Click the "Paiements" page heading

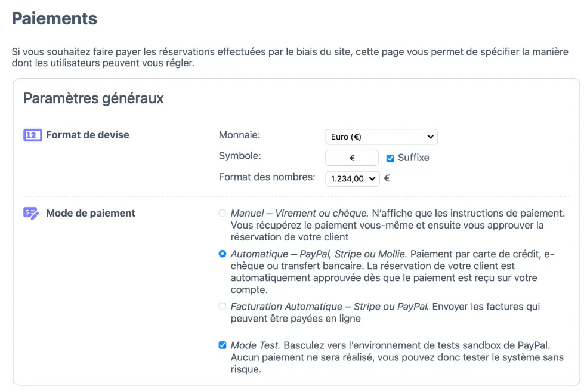(54, 18)
